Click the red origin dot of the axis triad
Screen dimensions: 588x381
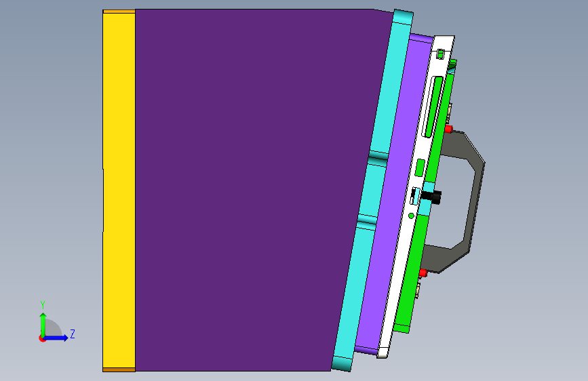coord(42,338)
